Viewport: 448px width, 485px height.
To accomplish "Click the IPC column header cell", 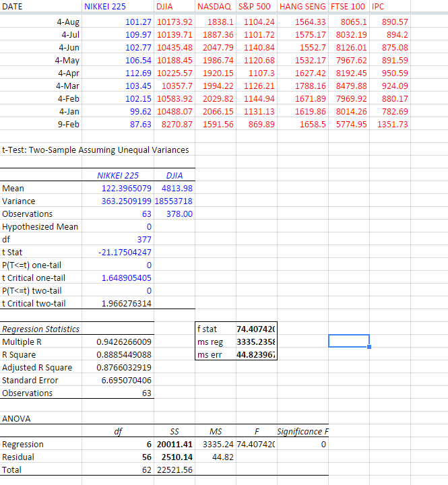I will point(379,6).
